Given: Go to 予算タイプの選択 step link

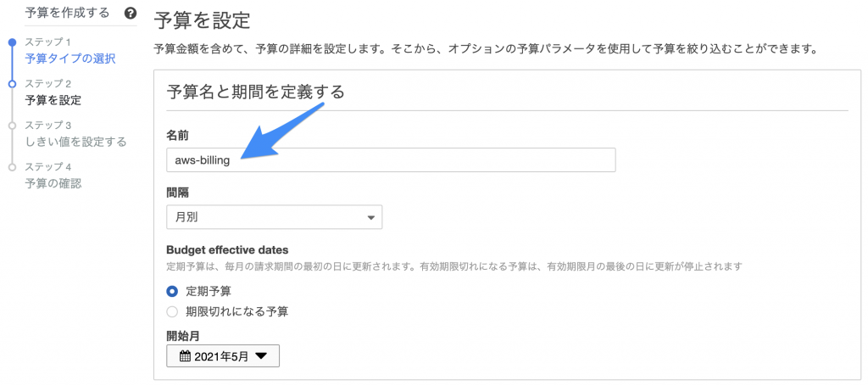Looking at the screenshot, I should [70, 59].
